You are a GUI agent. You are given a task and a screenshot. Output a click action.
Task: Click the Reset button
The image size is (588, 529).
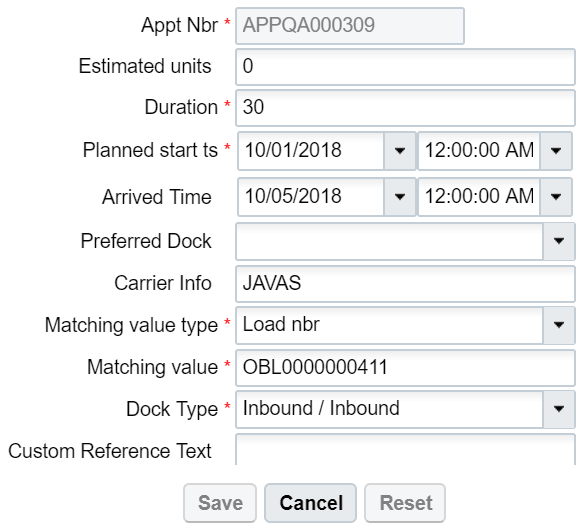pyautogui.click(x=405, y=503)
